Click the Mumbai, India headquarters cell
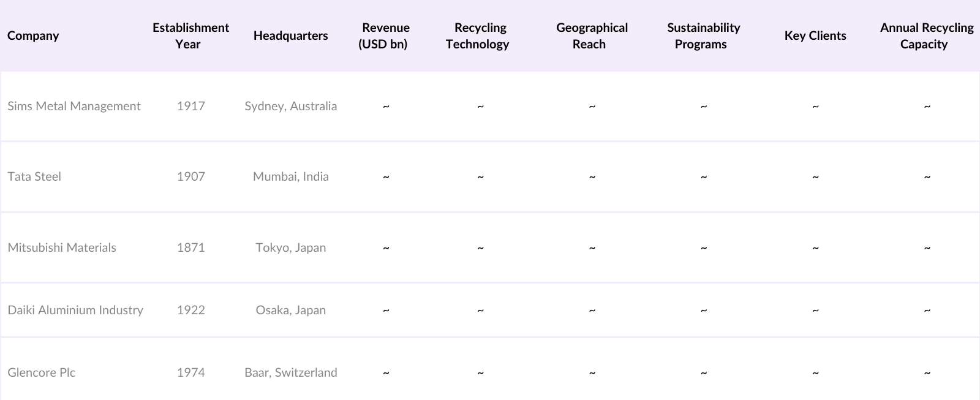 290,176
